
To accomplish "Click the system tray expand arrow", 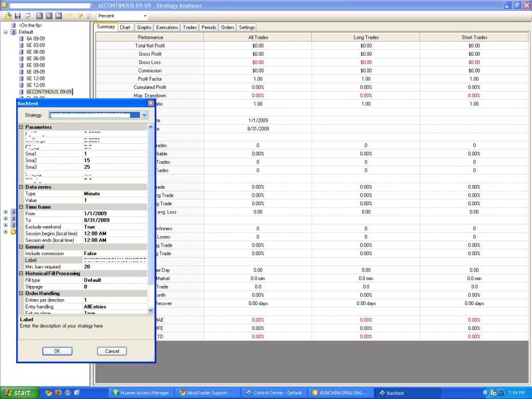I will (485, 393).
